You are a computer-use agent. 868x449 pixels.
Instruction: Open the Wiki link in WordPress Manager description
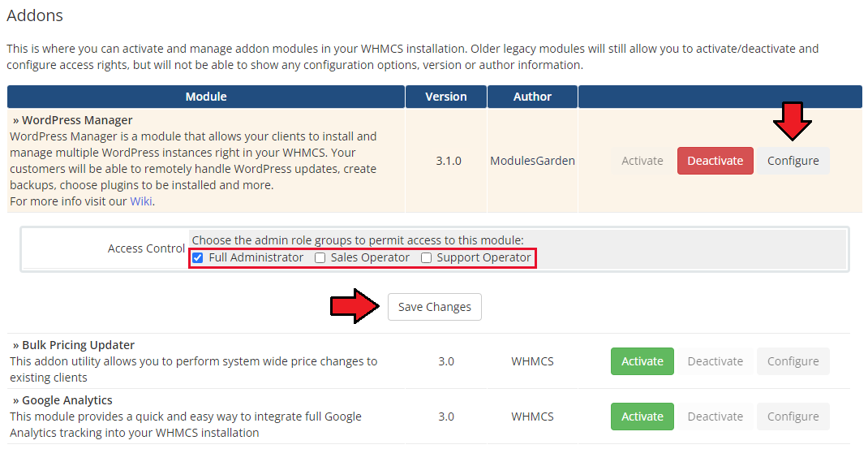click(140, 201)
